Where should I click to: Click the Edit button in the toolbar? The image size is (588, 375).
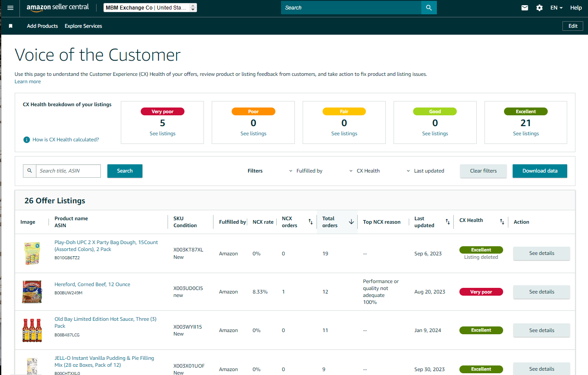573,26
